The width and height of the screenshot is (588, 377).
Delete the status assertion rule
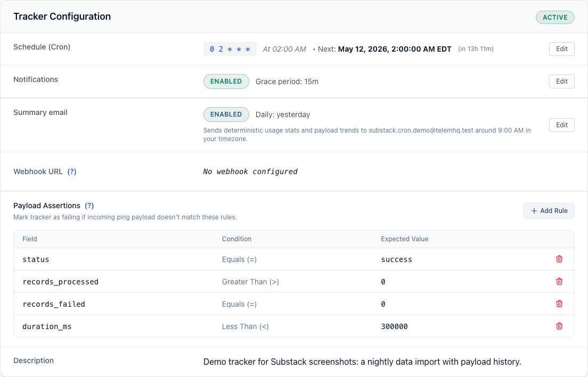click(559, 259)
